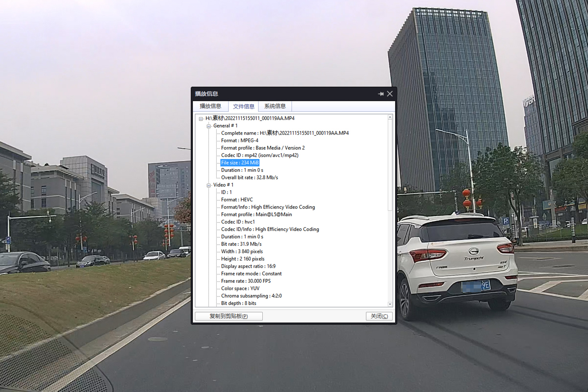
Task: Select the Format : MPEG-4 row
Action: point(240,141)
